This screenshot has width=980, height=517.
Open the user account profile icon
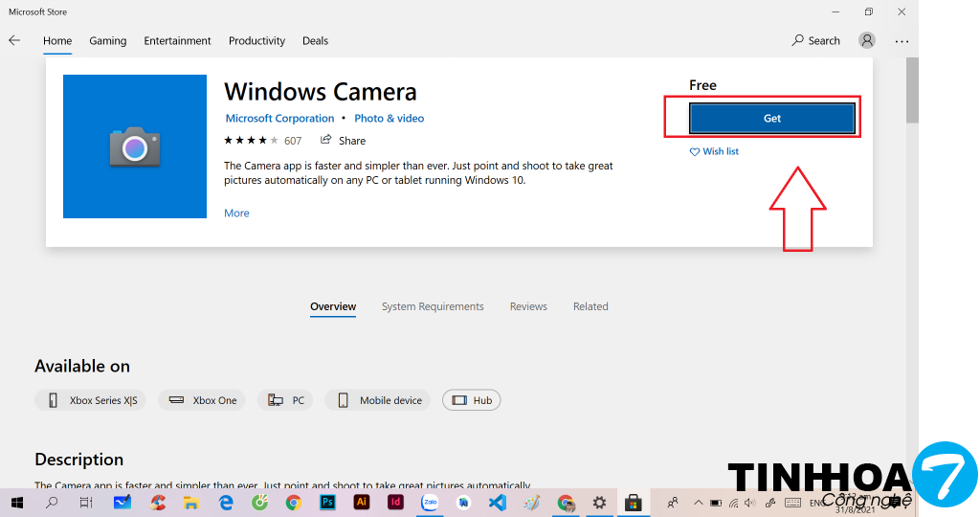[x=867, y=40]
